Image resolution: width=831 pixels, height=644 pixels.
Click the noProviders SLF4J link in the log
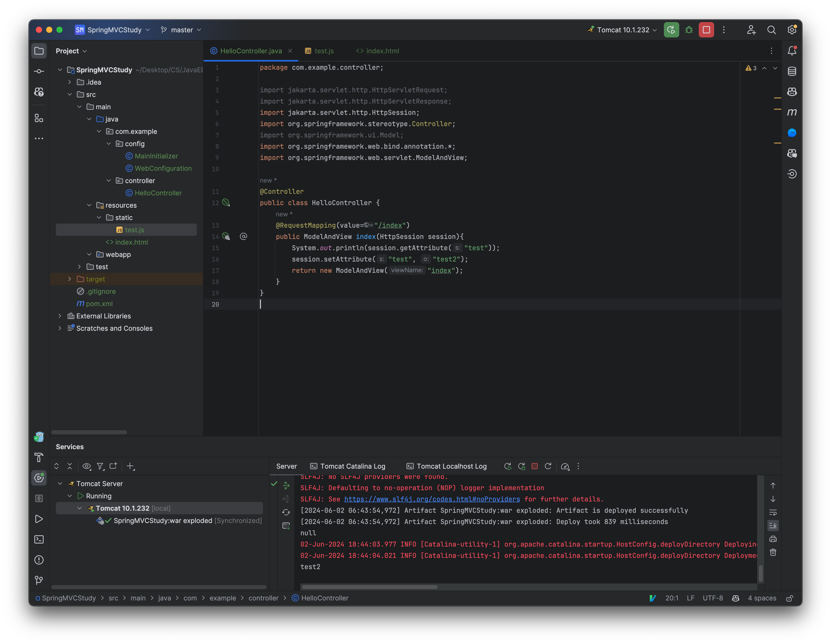coord(432,499)
